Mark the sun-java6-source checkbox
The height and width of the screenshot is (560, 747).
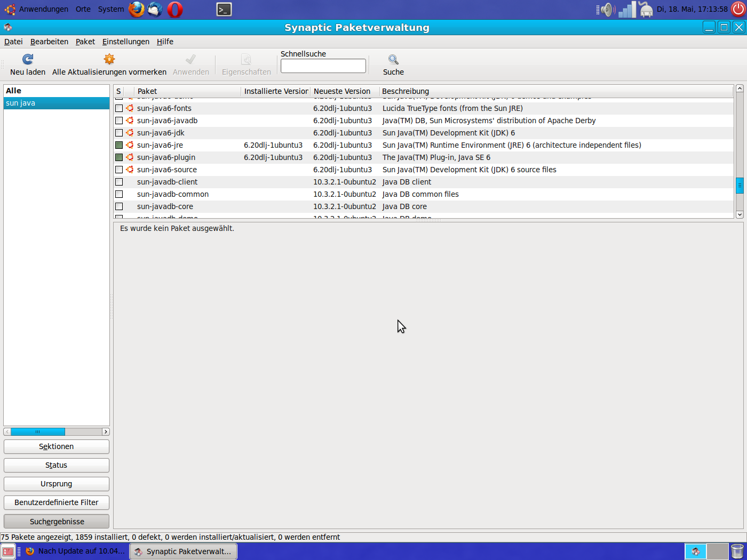119,170
